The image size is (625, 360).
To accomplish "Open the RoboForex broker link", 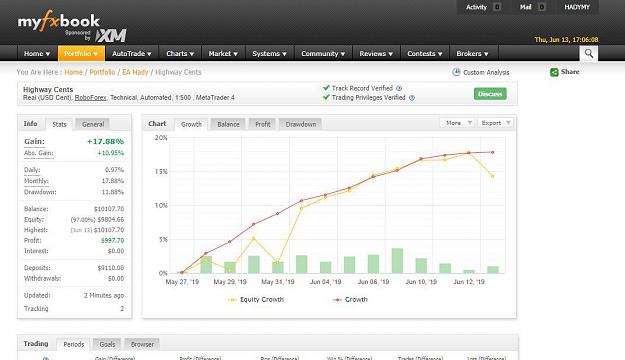I will [x=90, y=98].
